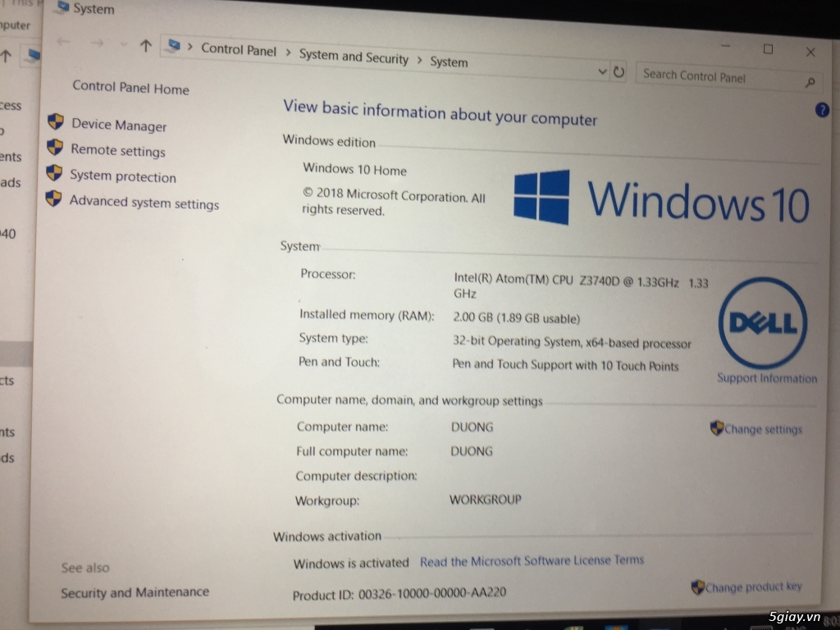Maximize the System window
This screenshot has height=630, width=840.
coord(768,49)
